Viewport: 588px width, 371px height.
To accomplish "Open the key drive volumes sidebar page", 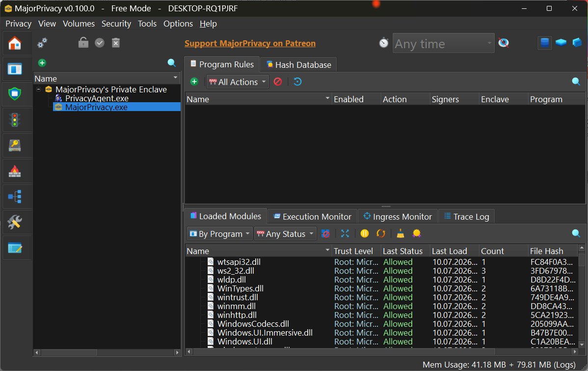I will tap(15, 145).
